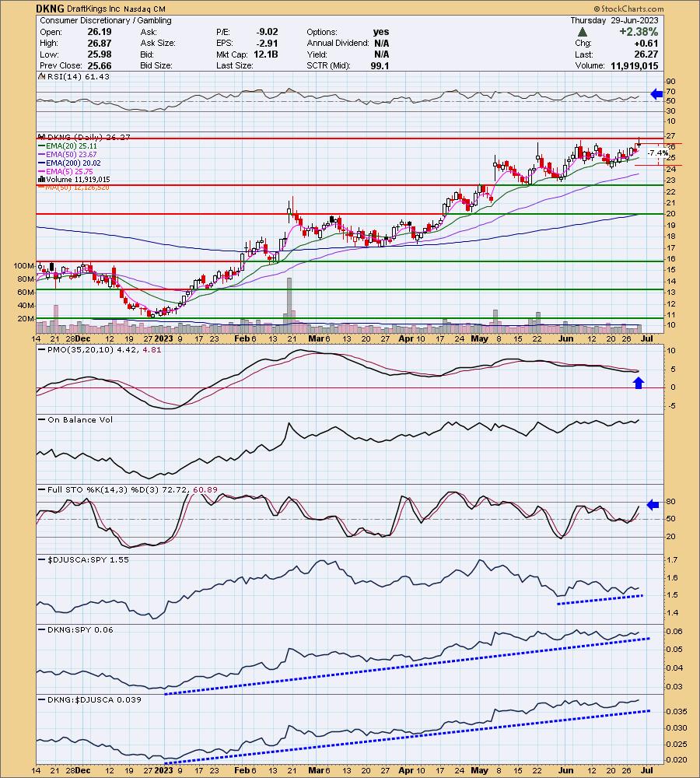Click the navy EMA(200) line swatch
The height and width of the screenshot is (778, 700).
click(x=42, y=163)
